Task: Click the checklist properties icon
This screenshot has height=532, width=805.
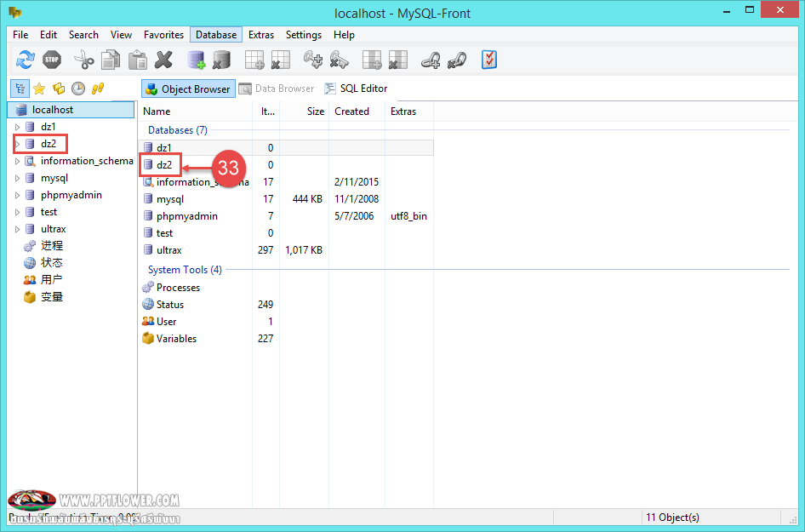Action: point(489,60)
